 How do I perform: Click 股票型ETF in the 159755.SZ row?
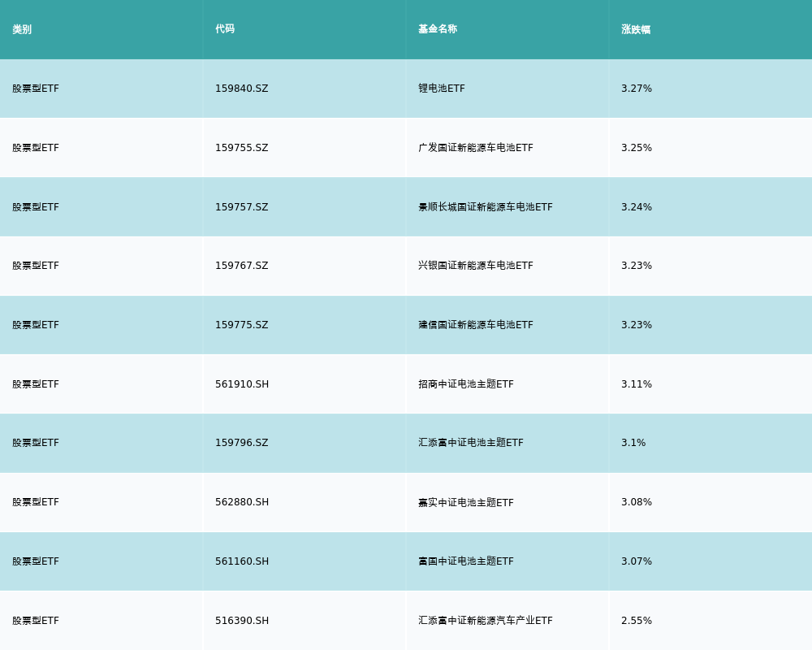tap(36, 148)
